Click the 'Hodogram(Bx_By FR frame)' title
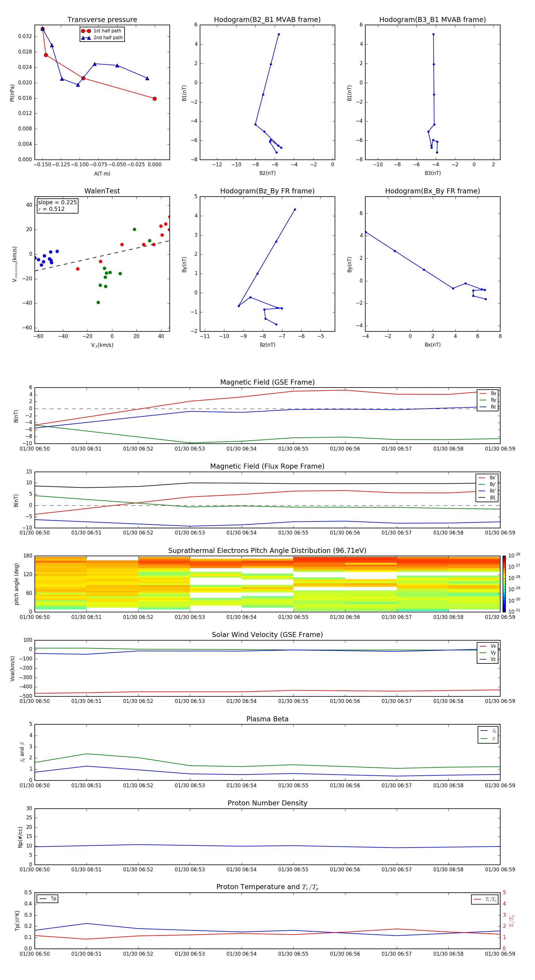This screenshot has height=980, width=535. click(432, 191)
